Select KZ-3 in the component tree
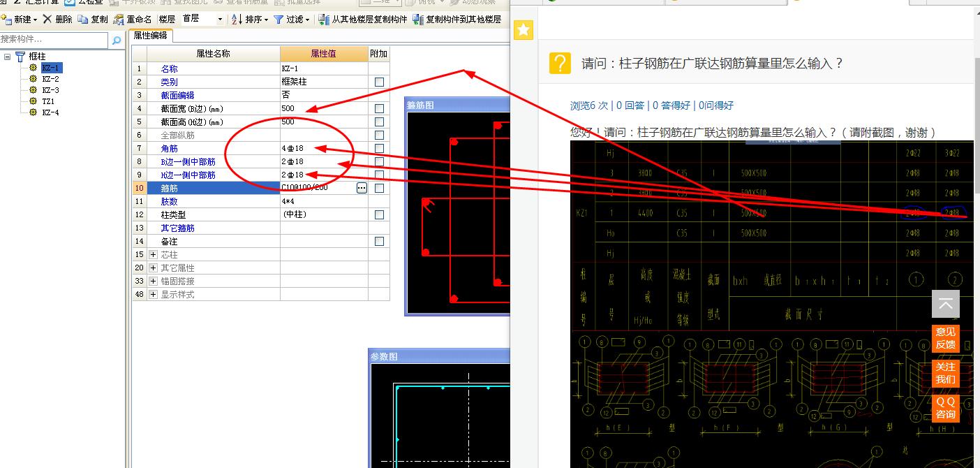 [50, 90]
